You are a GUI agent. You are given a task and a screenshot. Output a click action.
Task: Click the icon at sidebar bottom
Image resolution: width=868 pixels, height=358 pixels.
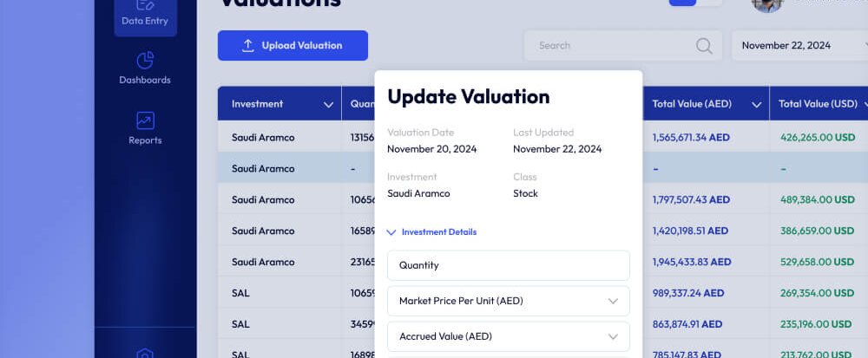[x=145, y=352]
